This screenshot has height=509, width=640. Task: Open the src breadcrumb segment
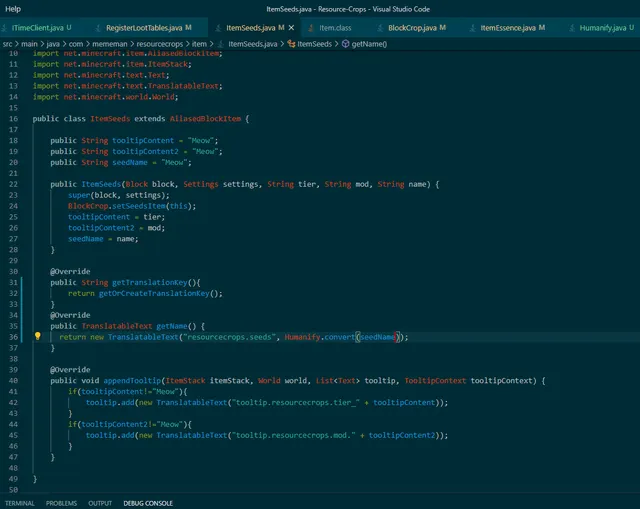pos(7,44)
